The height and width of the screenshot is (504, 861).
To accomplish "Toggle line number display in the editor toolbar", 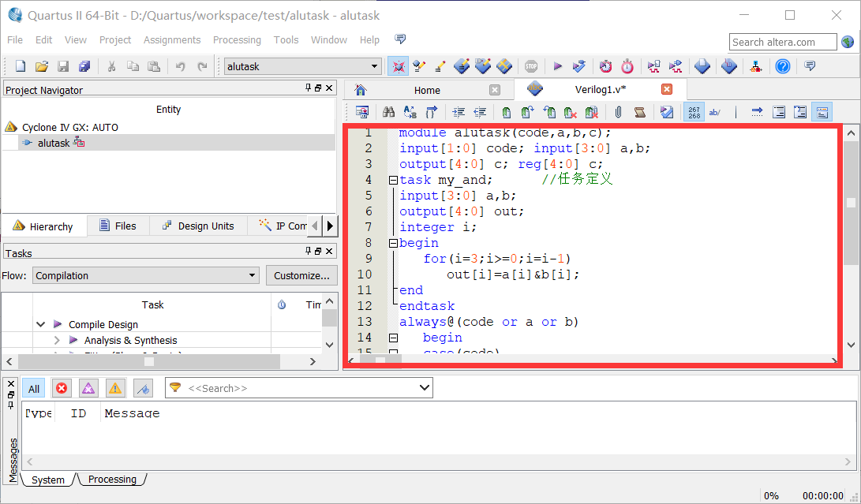I will pos(694,112).
